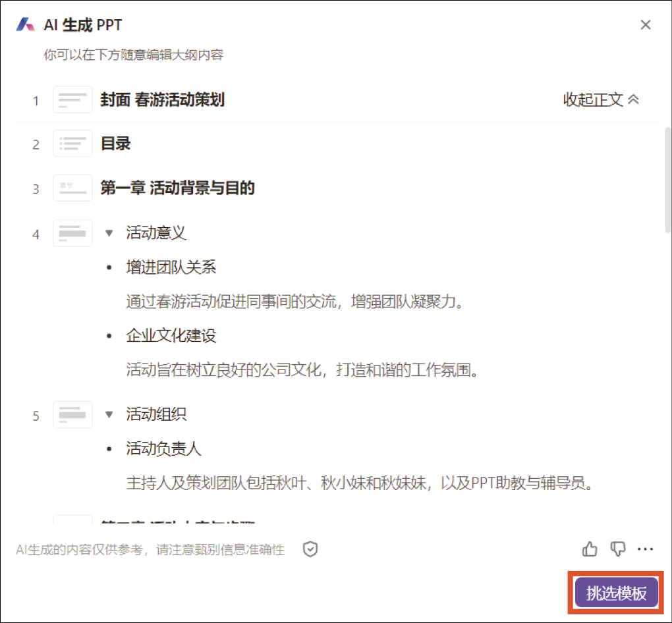Edit the 第一章 活动背景与目的 heading

(x=177, y=188)
